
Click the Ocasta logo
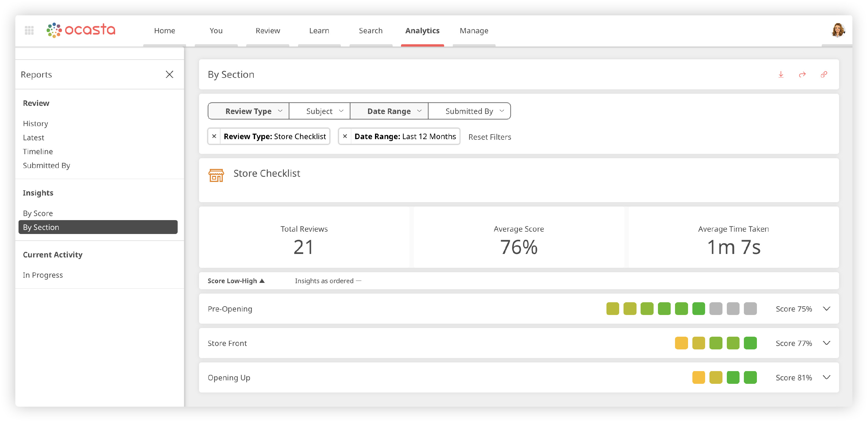click(81, 30)
